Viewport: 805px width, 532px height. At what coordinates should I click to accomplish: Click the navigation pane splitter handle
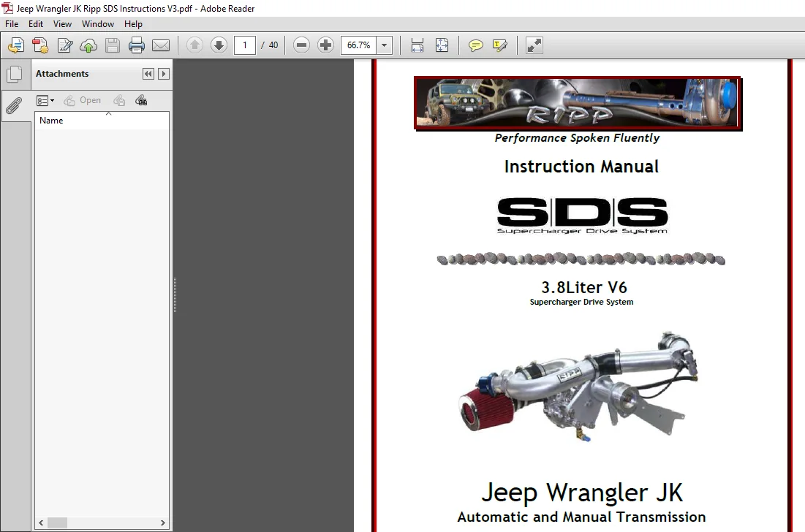(x=175, y=295)
